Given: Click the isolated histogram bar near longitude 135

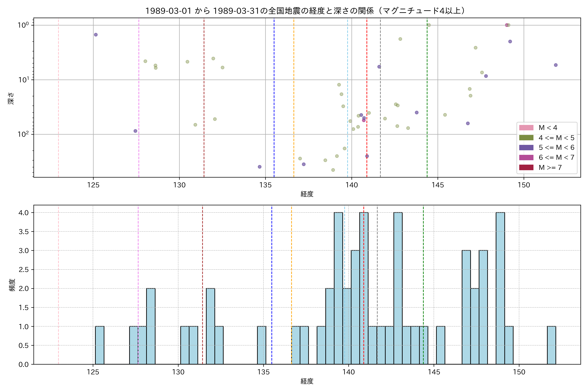Looking at the screenshot, I should [x=262, y=345].
